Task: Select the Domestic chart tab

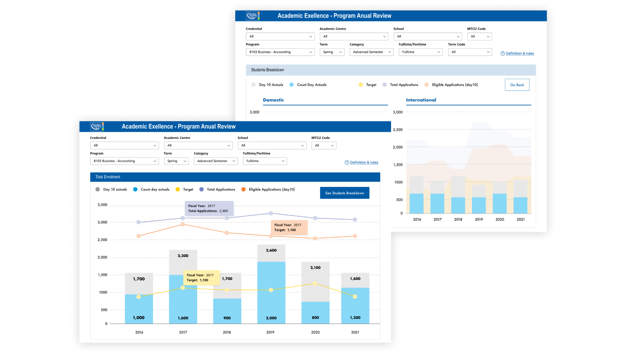Action: coord(273,100)
